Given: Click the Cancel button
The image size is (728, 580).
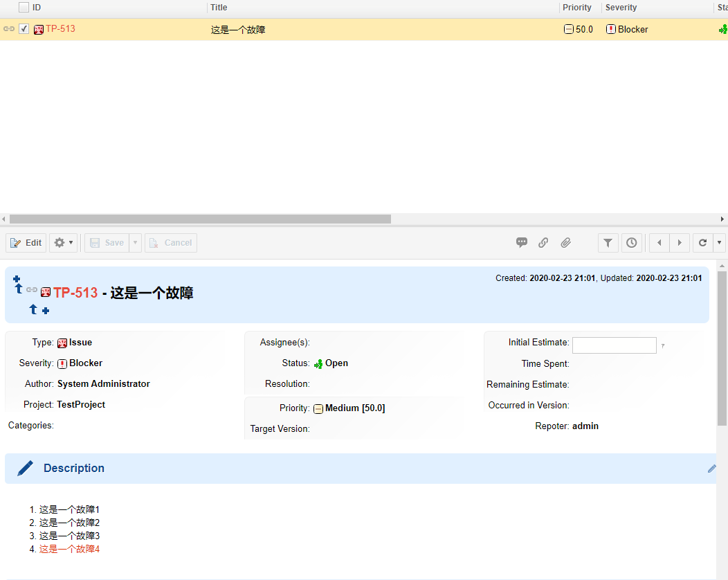Looking at the screenshot, I should (x=171, y=242).
